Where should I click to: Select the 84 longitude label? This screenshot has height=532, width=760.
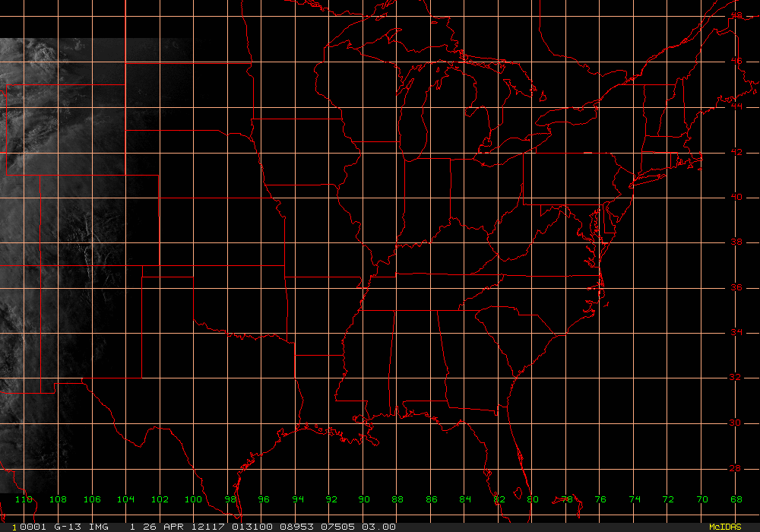coord(465,499)
